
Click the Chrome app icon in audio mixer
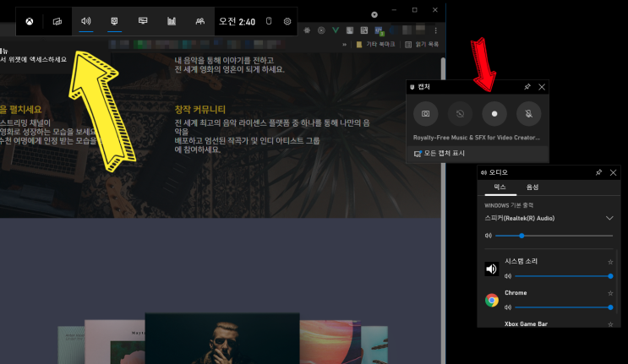click(x=492, y=300)
